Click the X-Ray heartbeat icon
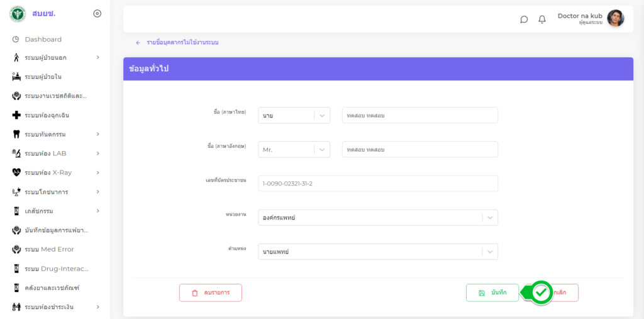Image resolution: width=644 pixels, height=319 pixels. point(16,172)
